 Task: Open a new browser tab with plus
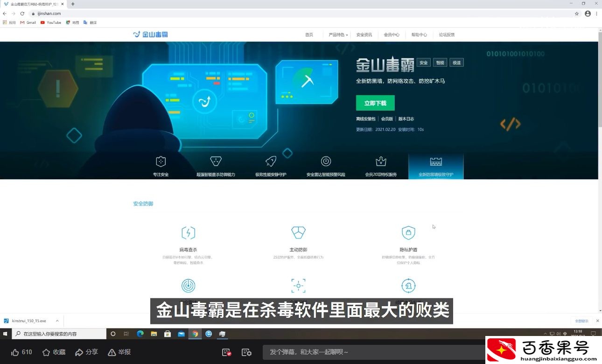pyautogui.click(x=73, y=4)
